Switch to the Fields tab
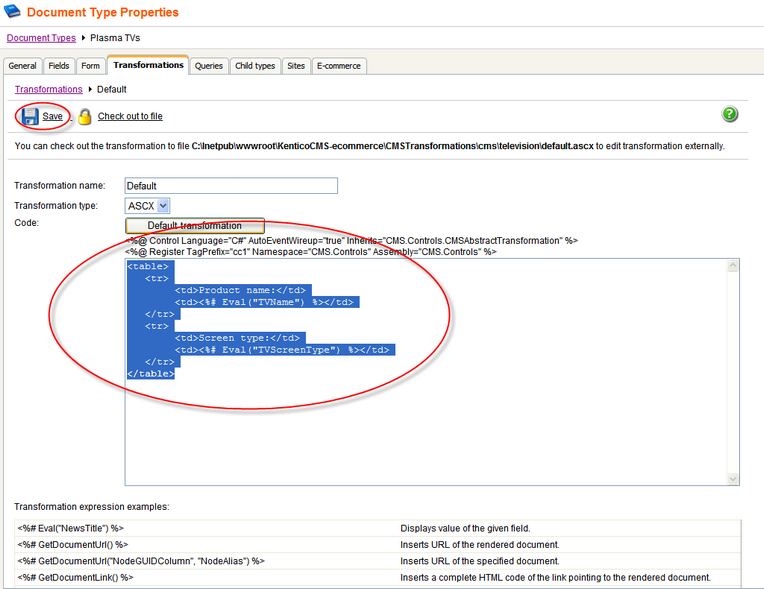Image resolution: width=764 pixels, height=589 pixels. [58, 66]
